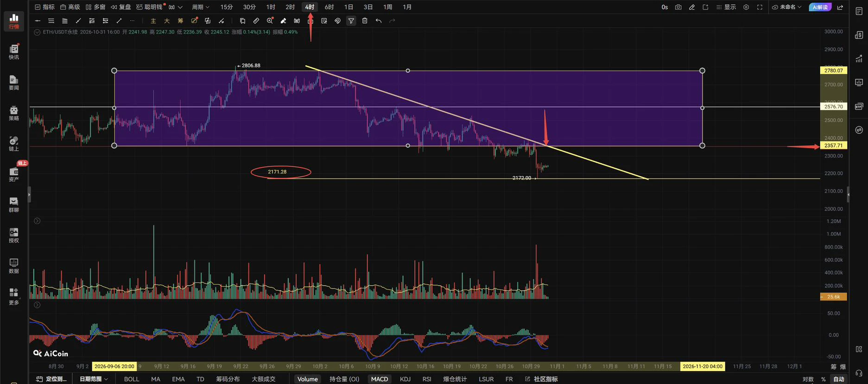Undo the last drawing action
Screen dimensions: 868x384
point(379,20)
